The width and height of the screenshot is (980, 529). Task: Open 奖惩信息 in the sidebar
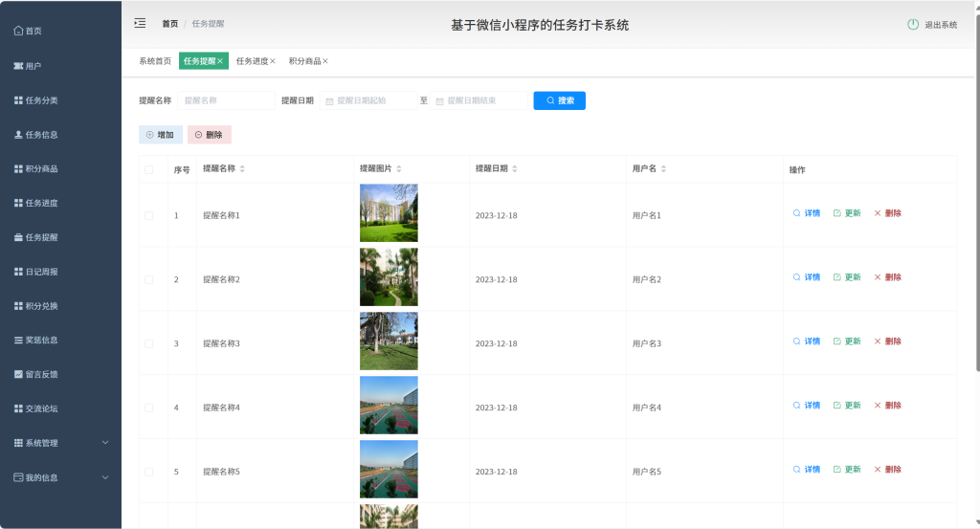coord(35,340)
